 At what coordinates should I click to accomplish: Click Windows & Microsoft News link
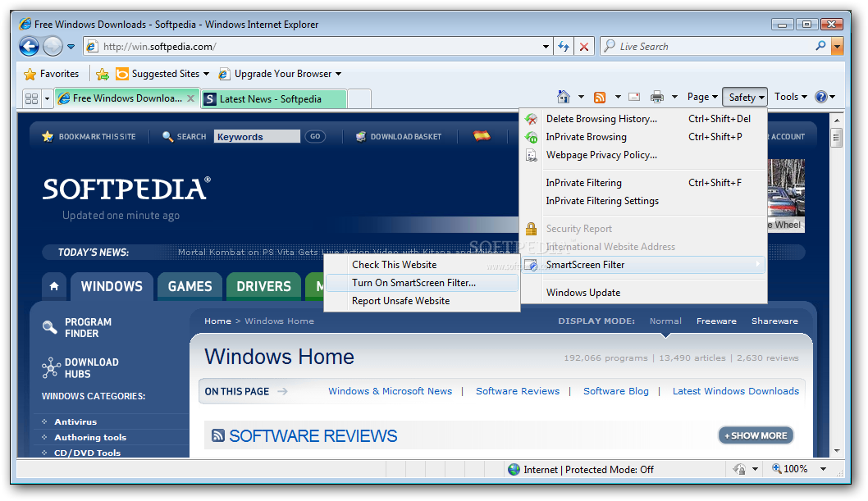click(390, 391)
